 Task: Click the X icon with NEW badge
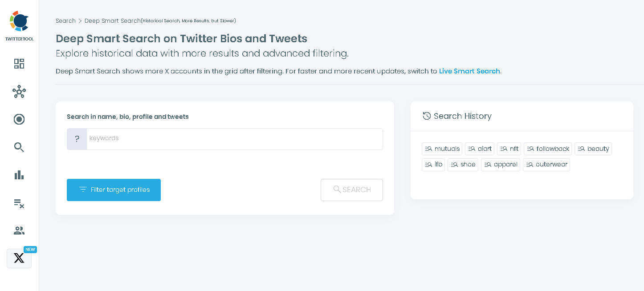coord(19,258)
